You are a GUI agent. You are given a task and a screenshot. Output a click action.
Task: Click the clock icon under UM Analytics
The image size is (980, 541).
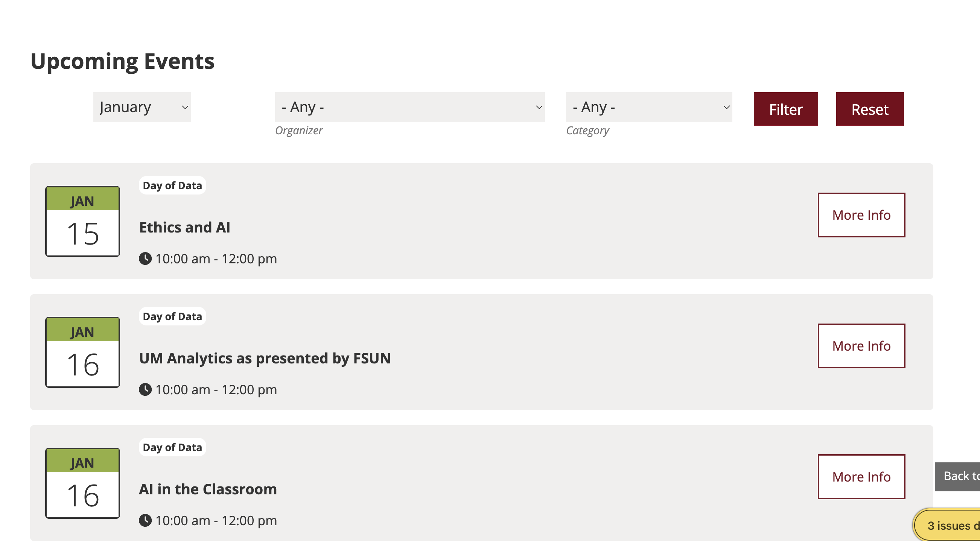click(x=145, y=390)
